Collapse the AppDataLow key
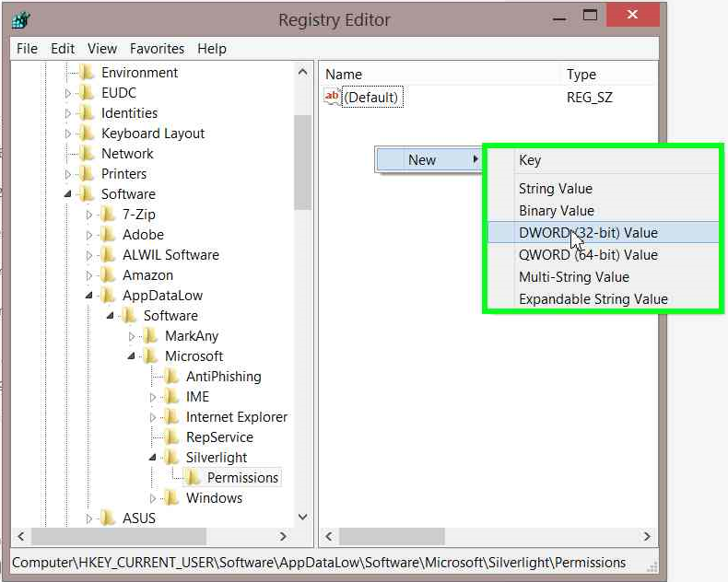This screenshot has height=582, width=728. 89,296
